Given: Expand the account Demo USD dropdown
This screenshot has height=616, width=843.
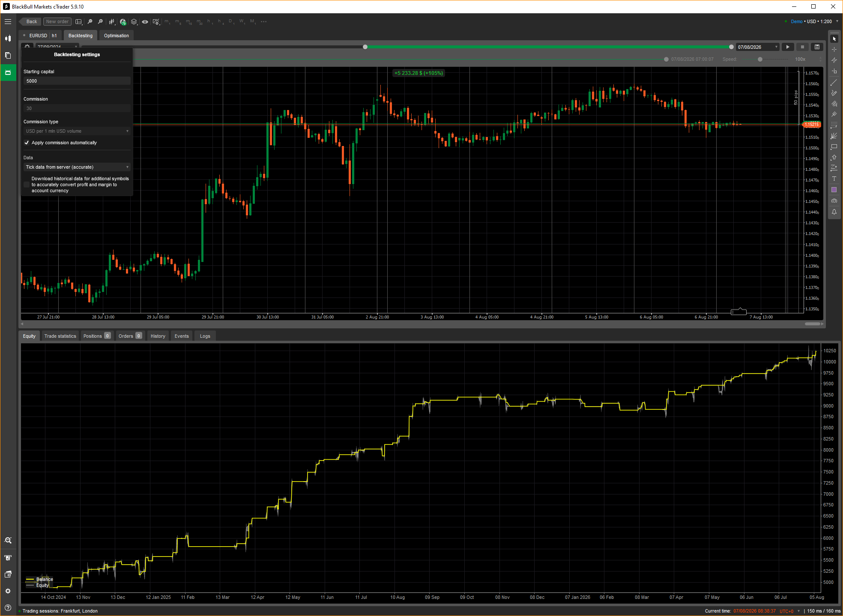Looking at the screenshot, I should point(837,21).
